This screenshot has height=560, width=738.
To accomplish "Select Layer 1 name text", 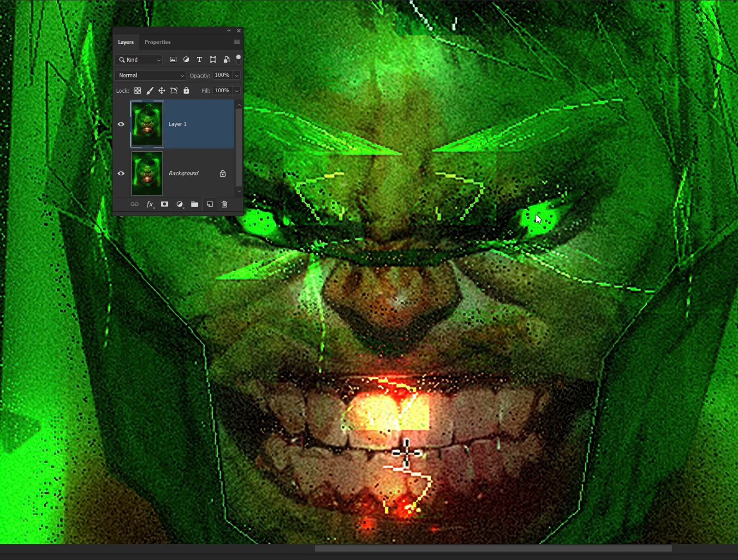I will pos(178,124).
